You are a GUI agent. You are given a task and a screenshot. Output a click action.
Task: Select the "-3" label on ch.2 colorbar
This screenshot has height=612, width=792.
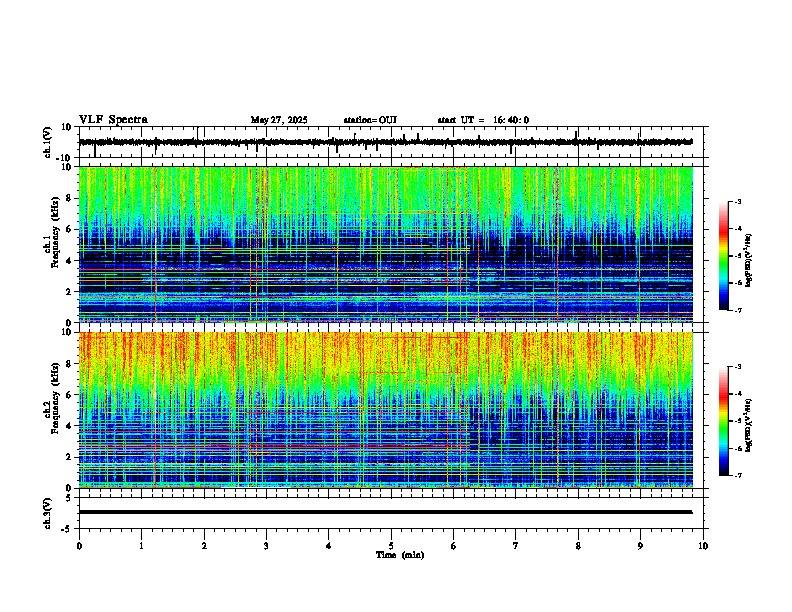737,367
